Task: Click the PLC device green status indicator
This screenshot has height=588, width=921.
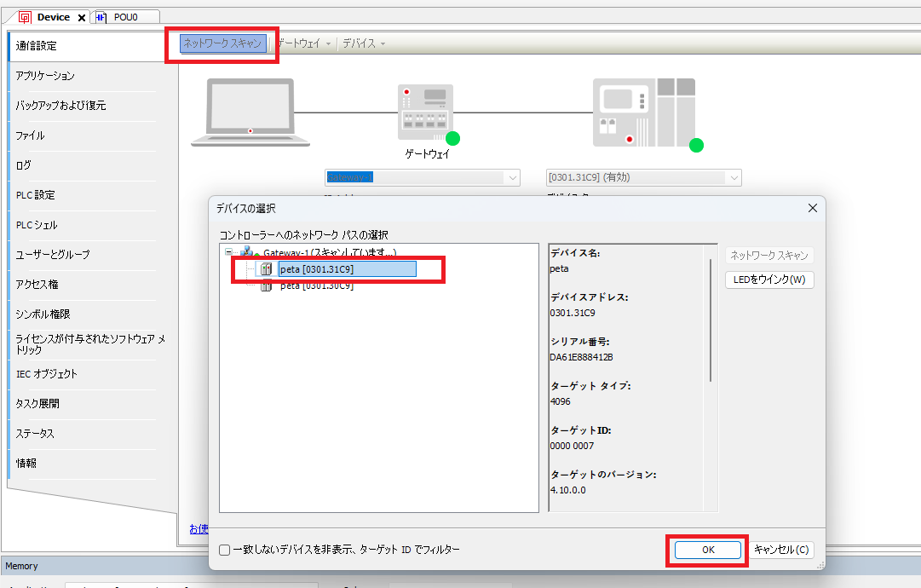Action: click(696, 145)
